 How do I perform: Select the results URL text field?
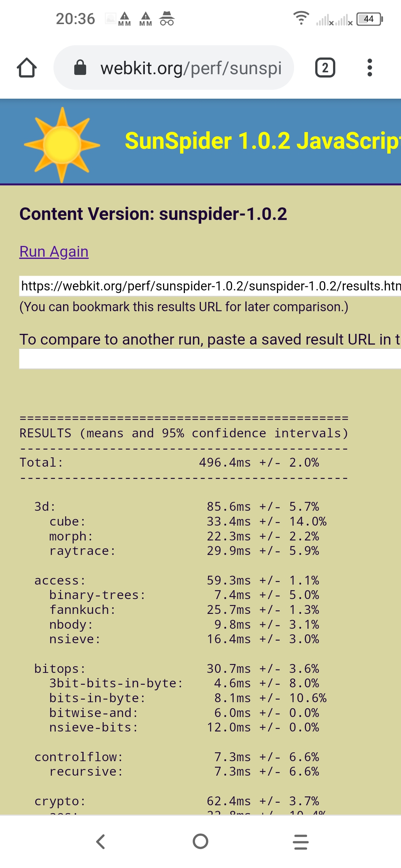tap(210, 286)
